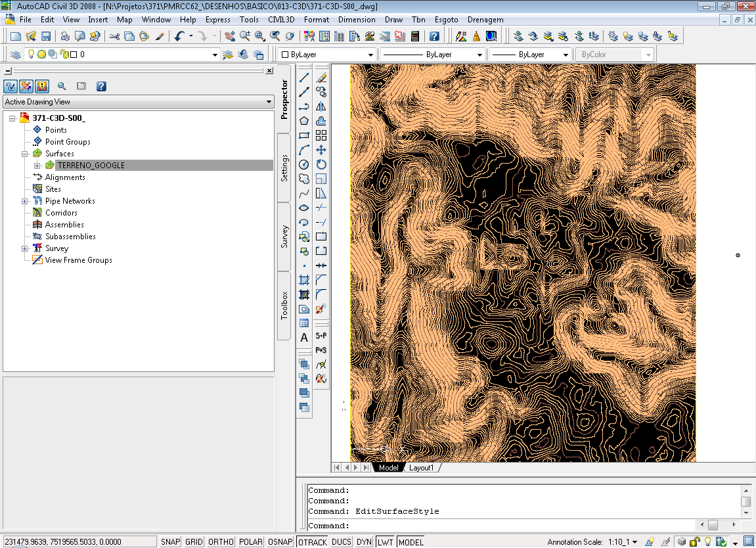Image resolution: width=756 pixels, height=548 pixels.
Task: Choose the Mirror modify tool
Action: click(321, 106)
